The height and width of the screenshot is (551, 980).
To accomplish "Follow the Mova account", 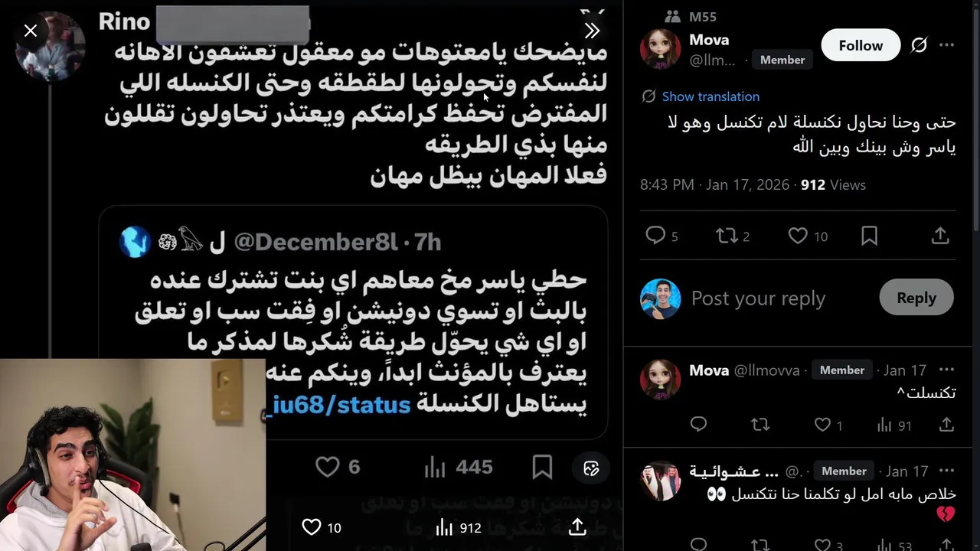I will click(861, 46).
